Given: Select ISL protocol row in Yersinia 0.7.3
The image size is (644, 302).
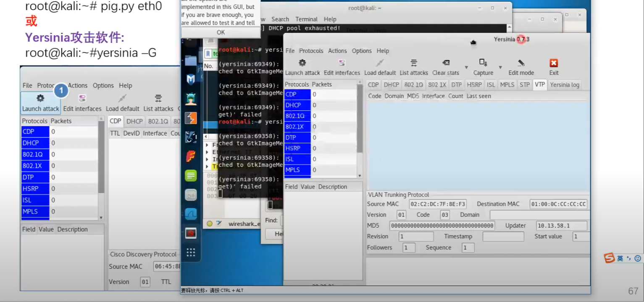Looking at the screenshot, I should point(321,159).
